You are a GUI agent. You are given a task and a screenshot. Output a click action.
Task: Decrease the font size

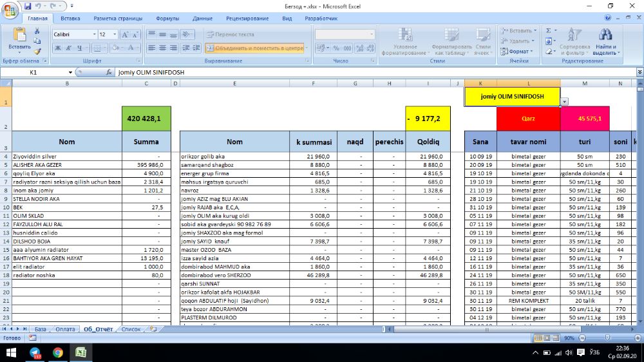[x=135, y=35]
